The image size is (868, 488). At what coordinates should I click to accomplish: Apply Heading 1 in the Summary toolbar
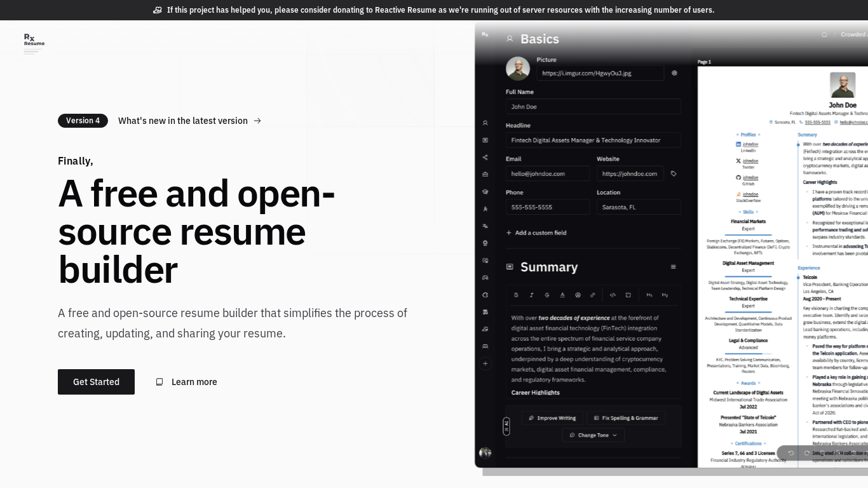(x=649, y=295)
